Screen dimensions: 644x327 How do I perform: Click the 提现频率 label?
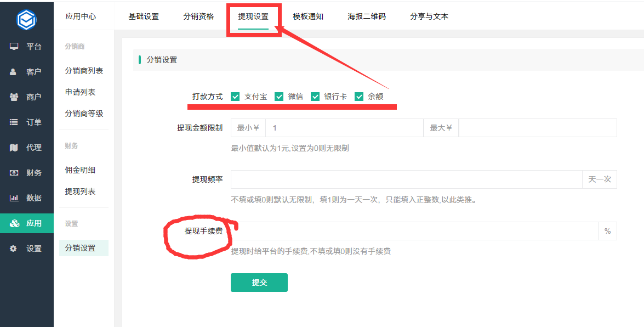[207, 179]
